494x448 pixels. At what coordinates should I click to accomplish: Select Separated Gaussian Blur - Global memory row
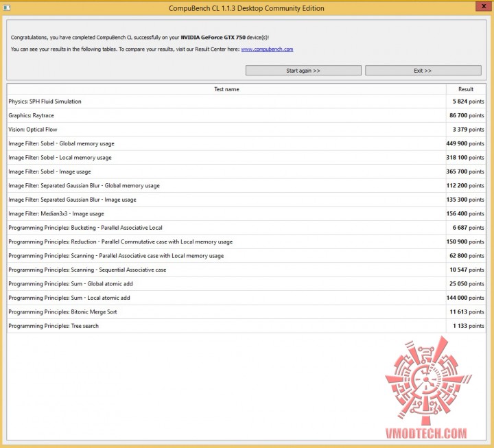(x=246, y=185)
